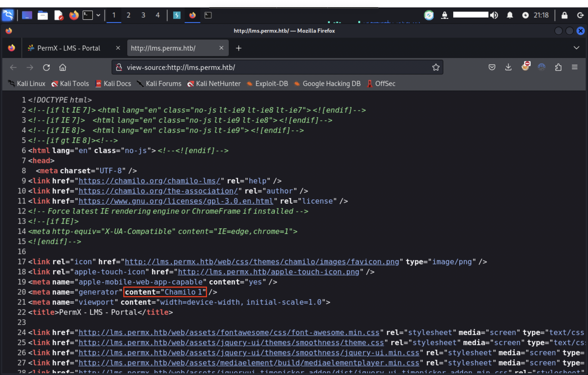
Task: Bookmark this page with star icon
Action: click(436, 67)
